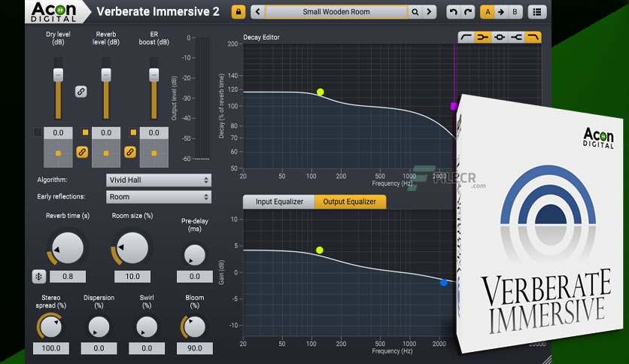Open the Algorithm dropdown Vivid Hall
This screenshot has height=364, width=629.
coord(159,180)
